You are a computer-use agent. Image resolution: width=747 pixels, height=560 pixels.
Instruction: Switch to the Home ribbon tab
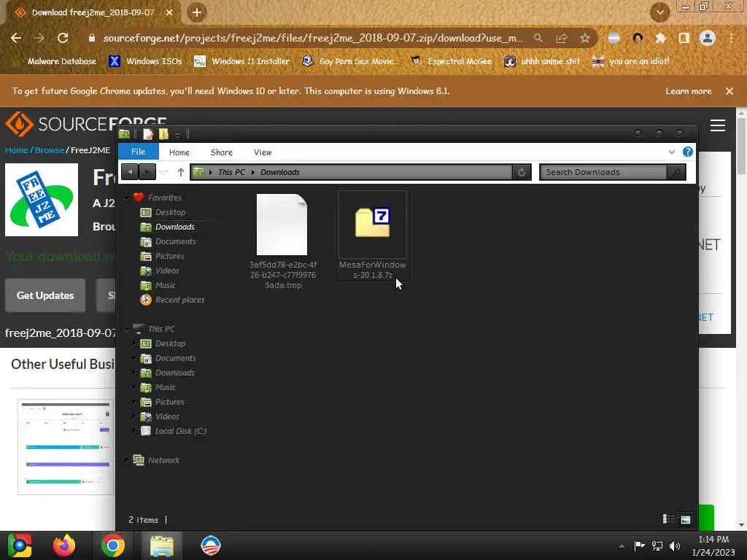point(179,152)
